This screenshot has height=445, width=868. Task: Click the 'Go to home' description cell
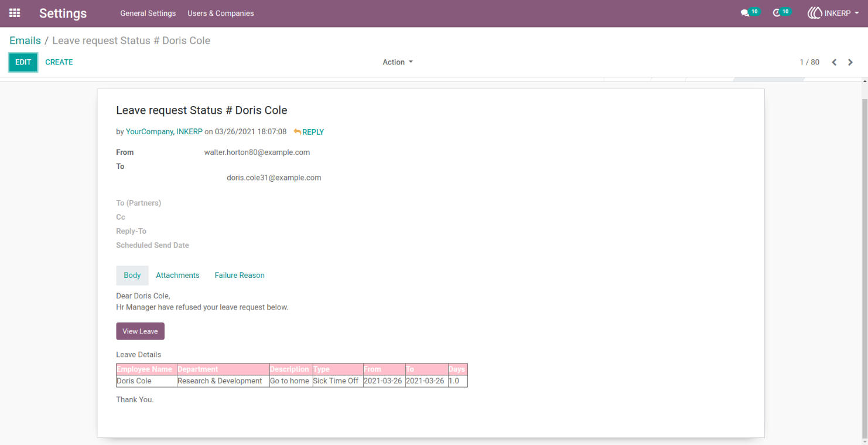coord(291,381)
